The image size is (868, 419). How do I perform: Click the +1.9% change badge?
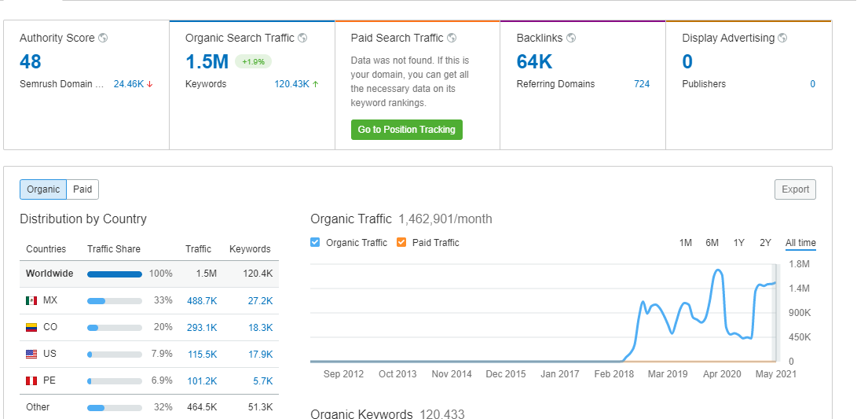[x=253, y=61]
